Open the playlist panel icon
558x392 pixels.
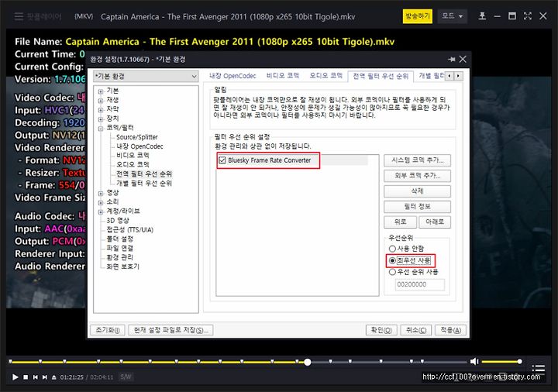tap(539, 368)
